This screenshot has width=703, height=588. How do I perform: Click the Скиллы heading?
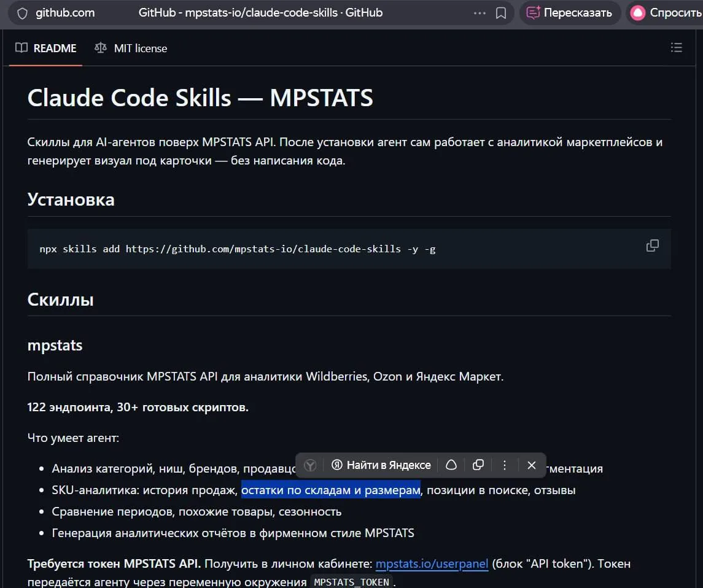[x=61, y=300]
